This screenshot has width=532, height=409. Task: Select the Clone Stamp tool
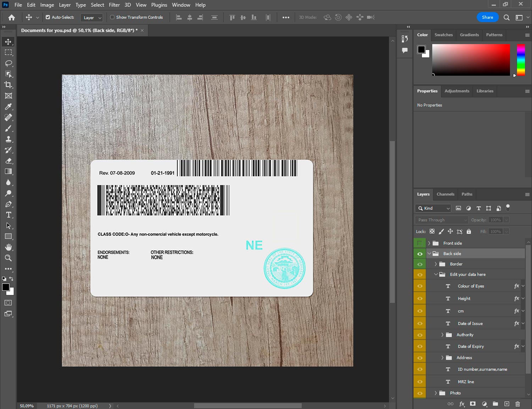coord(9,139)
